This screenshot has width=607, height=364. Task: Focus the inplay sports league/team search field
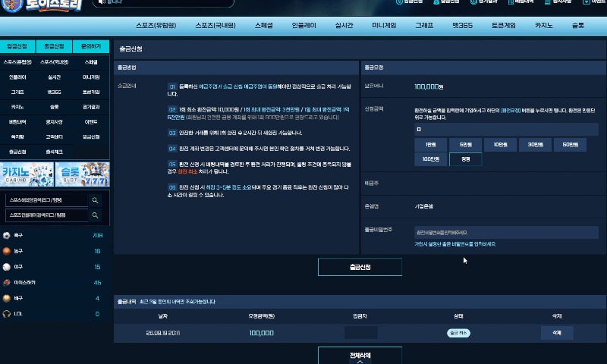pyautogui.click(x=47, y=215)
